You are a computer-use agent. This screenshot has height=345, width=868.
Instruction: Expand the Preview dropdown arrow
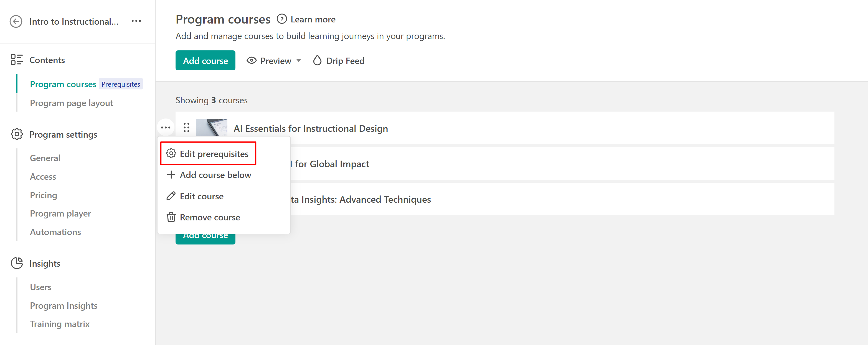(299, 61)
